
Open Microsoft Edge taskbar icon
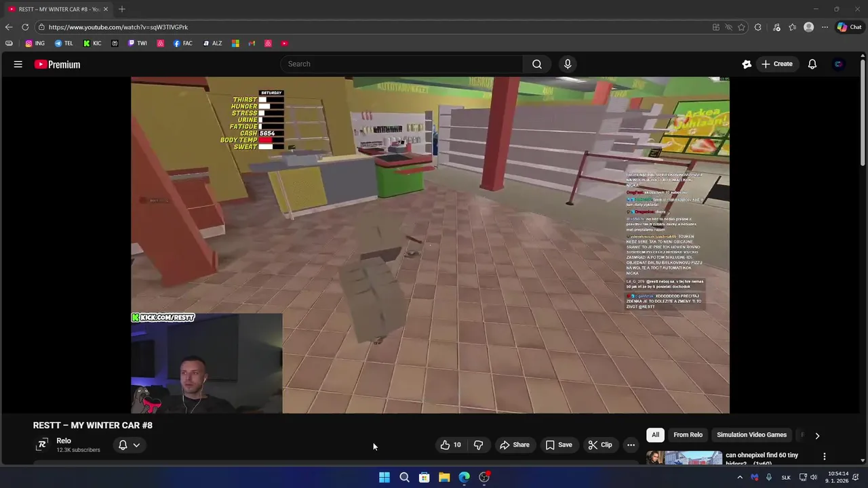(x=464, y=477)
